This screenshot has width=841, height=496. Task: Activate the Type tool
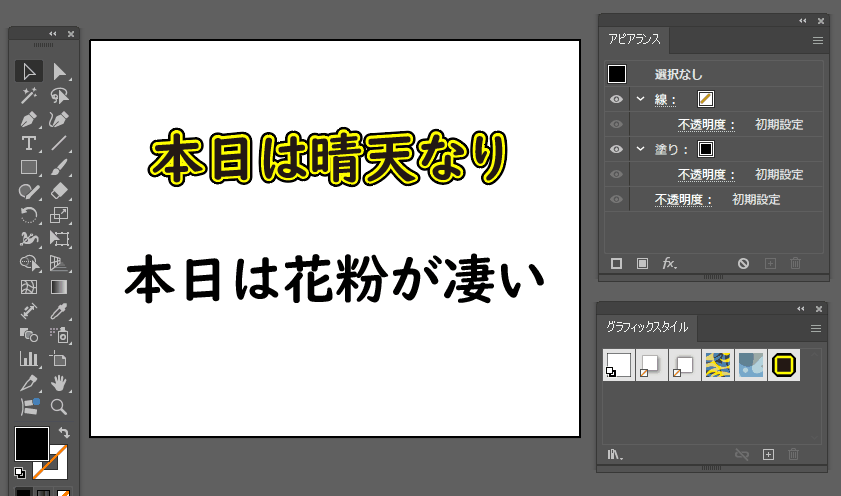pos(29,143)
